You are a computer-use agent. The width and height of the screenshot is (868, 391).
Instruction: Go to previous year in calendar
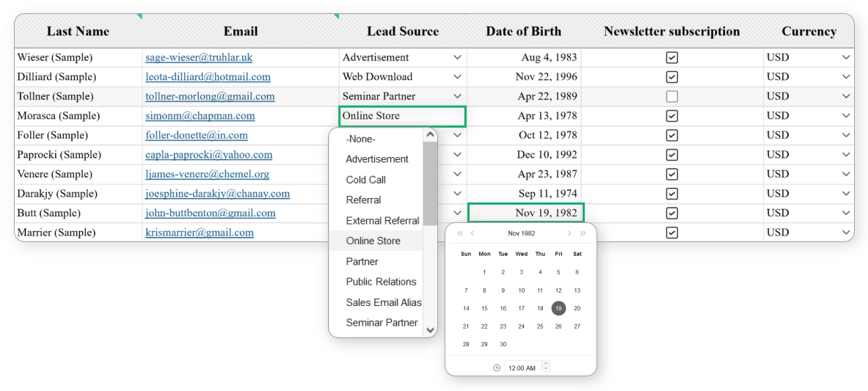click(x=460, y=233)
